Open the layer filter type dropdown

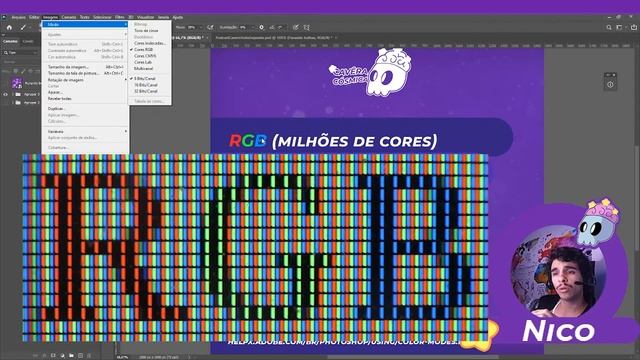(20, 53)
